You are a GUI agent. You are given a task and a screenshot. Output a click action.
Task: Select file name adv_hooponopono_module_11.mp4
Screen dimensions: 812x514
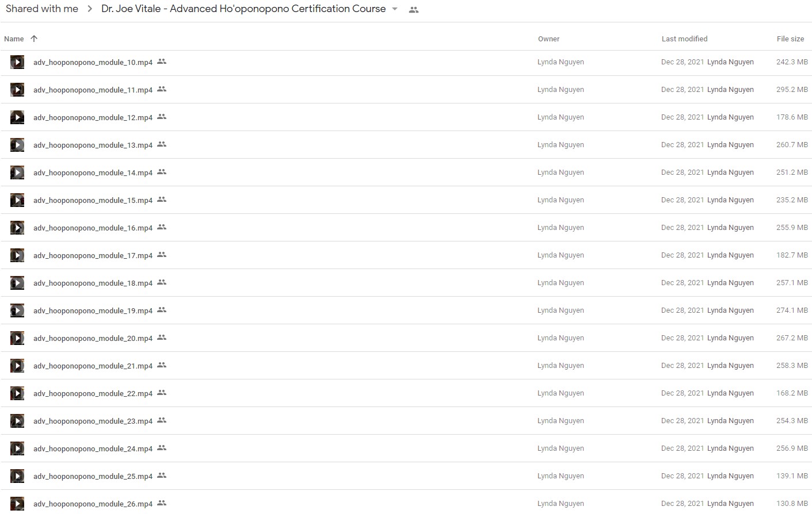(x=93, y=90)
